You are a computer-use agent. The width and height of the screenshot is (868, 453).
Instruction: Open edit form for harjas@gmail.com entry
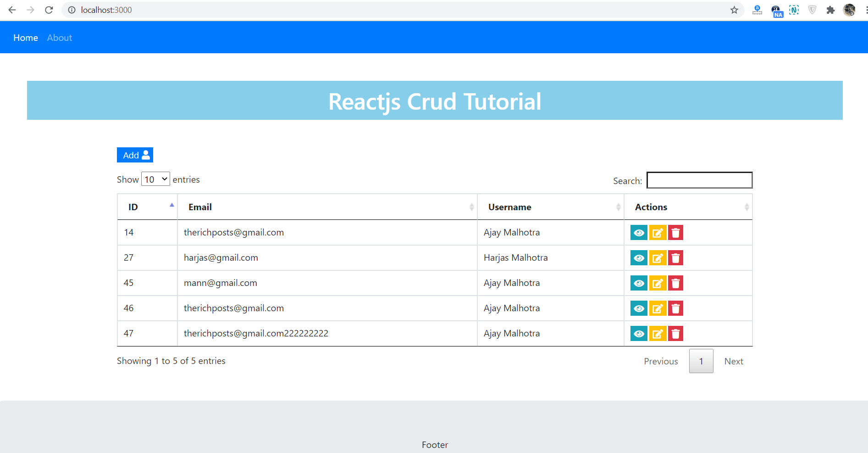[x=658, y=257]
